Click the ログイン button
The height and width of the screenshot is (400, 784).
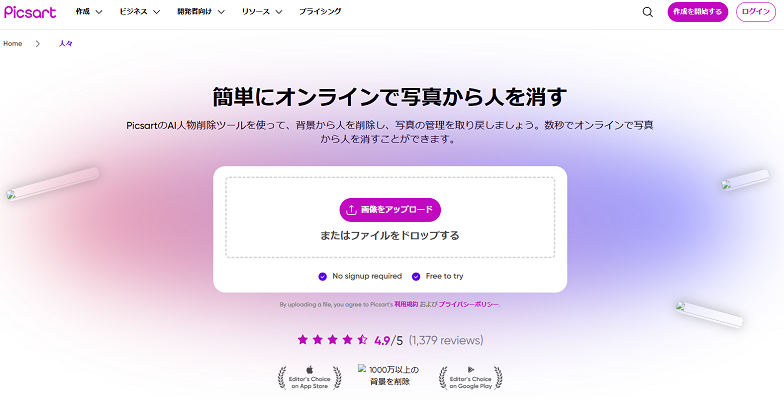click(x=756, y=12)
